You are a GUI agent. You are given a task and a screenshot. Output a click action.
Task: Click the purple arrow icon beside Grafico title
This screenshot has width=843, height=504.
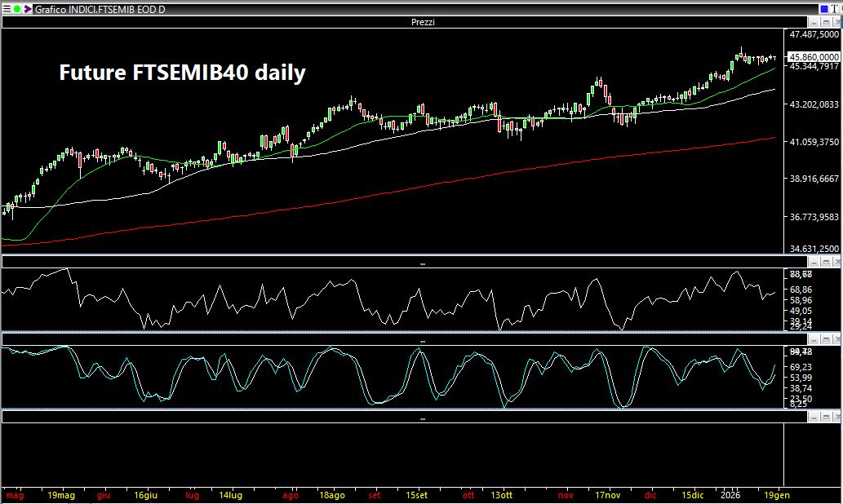tap(26, 9)
